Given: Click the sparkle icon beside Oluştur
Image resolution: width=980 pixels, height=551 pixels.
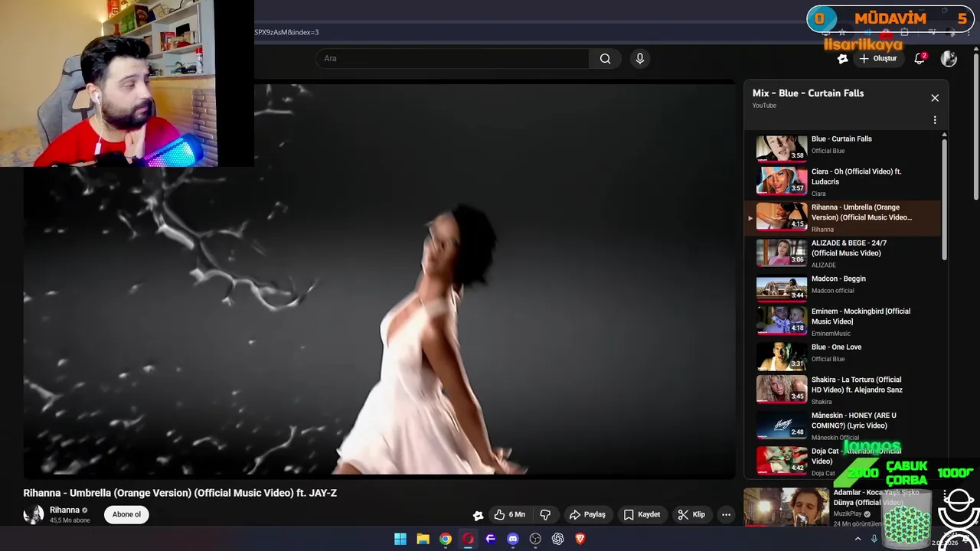Looking at the screenshot, I should [x=842, y=58].
